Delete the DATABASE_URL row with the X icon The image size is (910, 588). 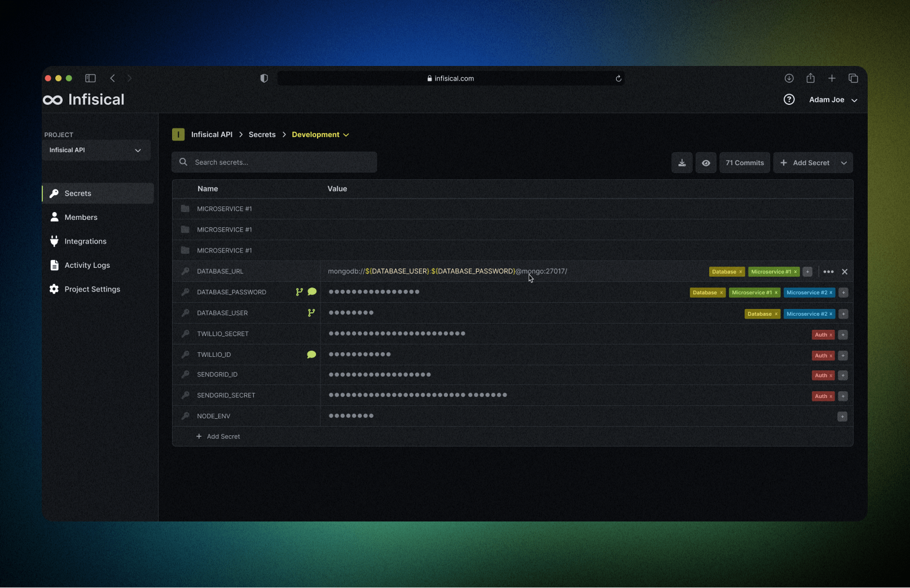tap(845, 272)
